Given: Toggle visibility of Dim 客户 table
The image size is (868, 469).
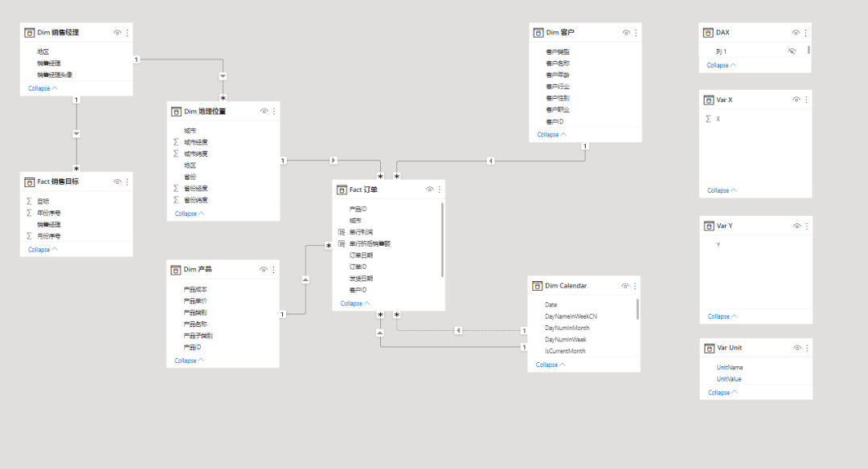Looking at the screenshot, I should pos(626,33).
